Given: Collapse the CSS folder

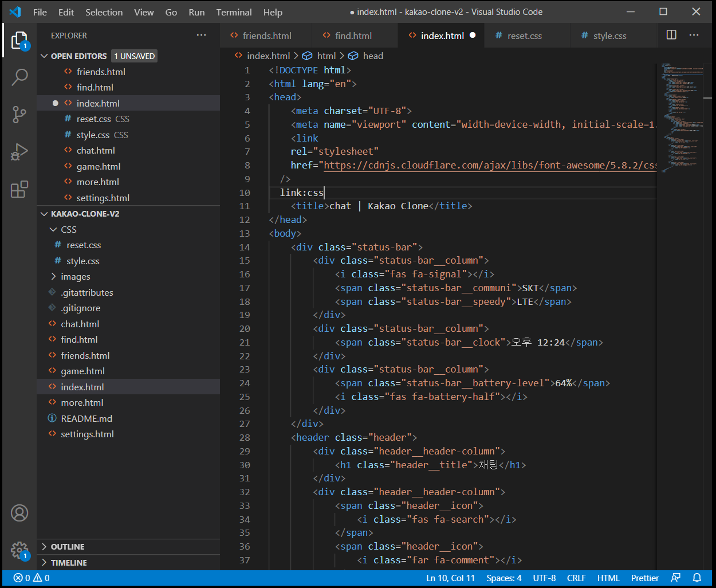Looking at the screenshot, I should (53, 229).
